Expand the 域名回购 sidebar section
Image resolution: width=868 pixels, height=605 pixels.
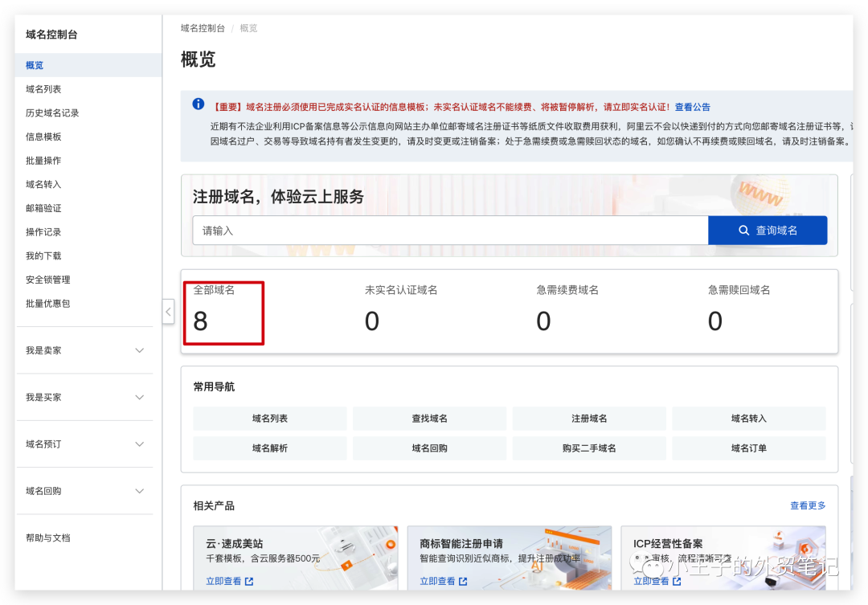click(x=139, y=491)
